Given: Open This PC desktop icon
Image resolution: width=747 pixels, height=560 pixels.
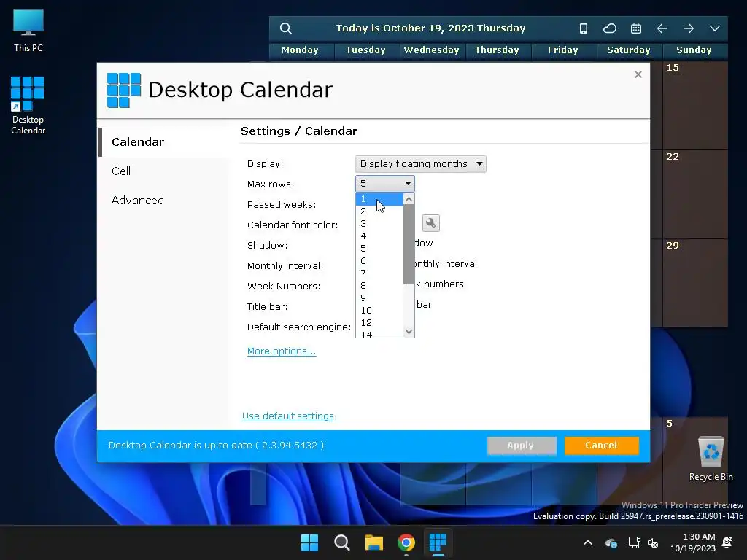Looking at the screenshot, I should (28, 31).
